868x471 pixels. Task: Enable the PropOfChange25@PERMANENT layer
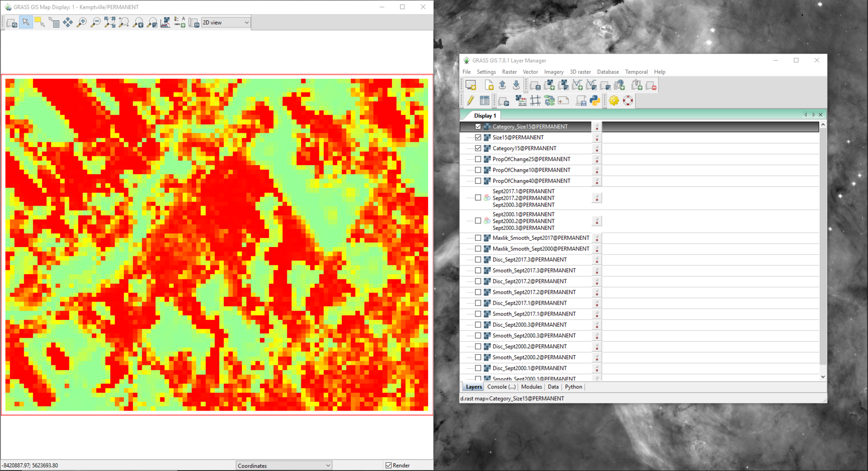click(478, 159)
